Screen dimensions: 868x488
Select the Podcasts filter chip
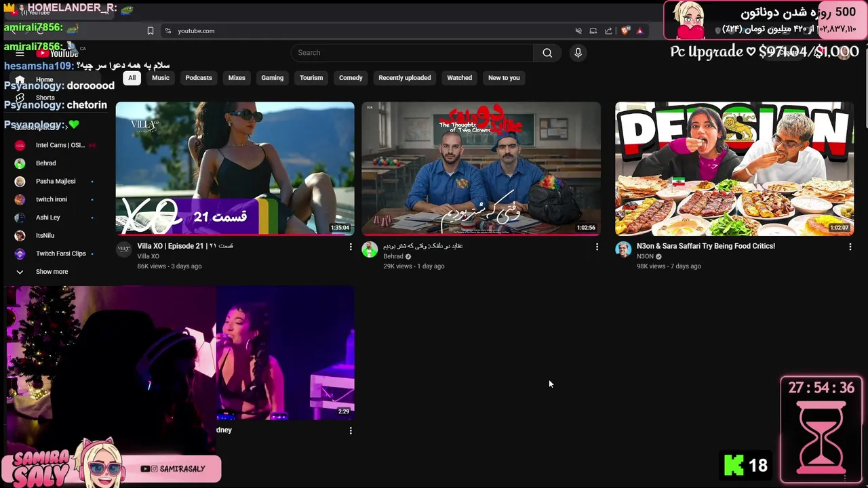pyautogui.click(x=199, y=78)
